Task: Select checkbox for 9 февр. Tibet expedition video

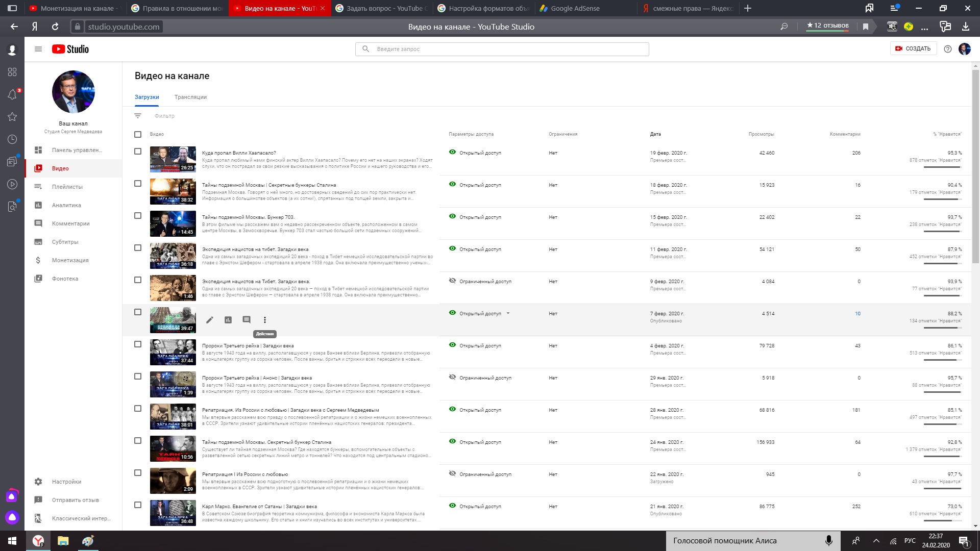Action: pyautogui.click(x=138, y=280)
